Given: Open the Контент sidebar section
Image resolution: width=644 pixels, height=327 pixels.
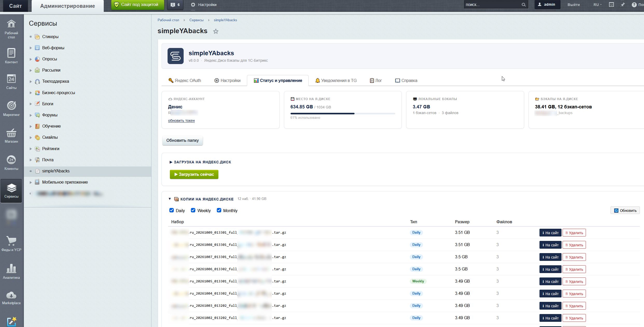Looking at the screenshot, I should pyautogui.click(x=11, y=56).
